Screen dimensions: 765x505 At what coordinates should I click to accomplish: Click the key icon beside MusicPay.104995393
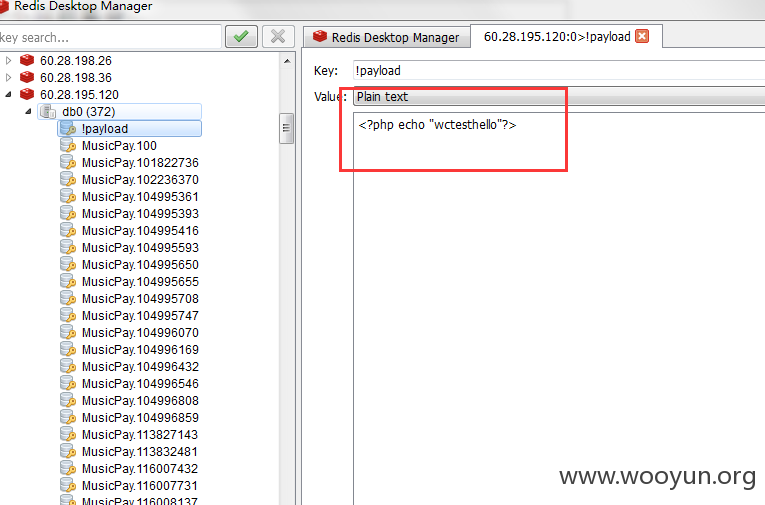68,214
